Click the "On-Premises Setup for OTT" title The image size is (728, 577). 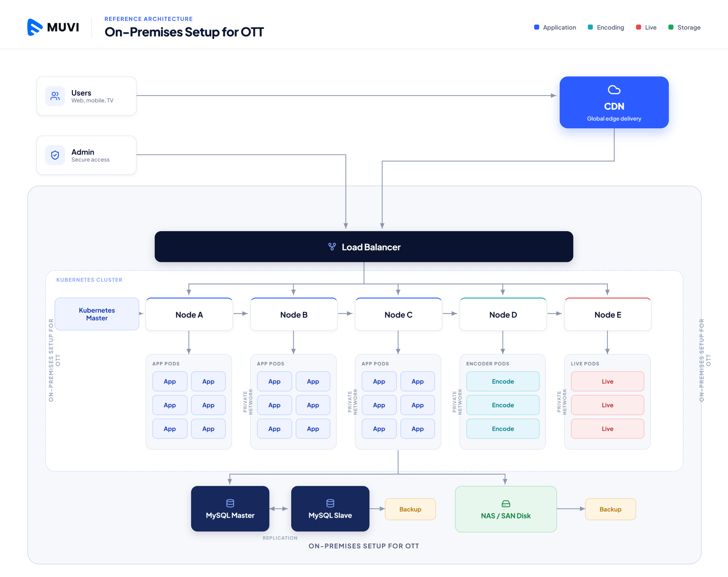click(184, 32)
